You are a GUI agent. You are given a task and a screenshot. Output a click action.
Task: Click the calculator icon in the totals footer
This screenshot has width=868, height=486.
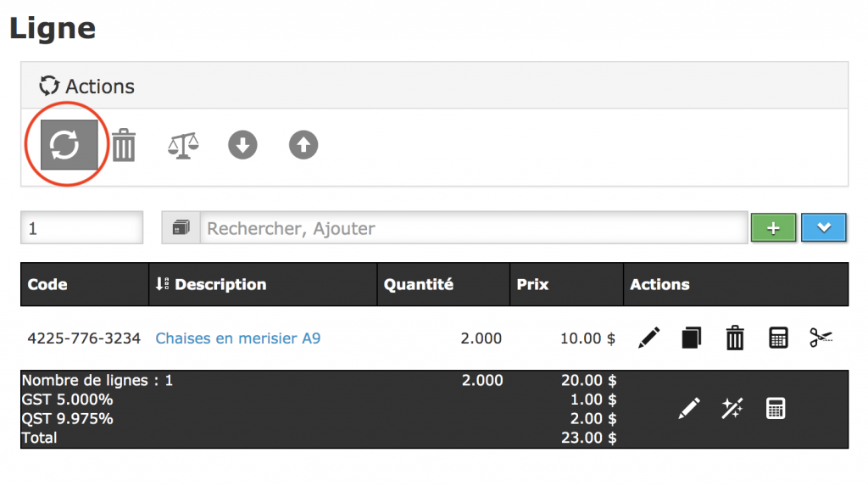pyautogui.click(x=776, y=409)
